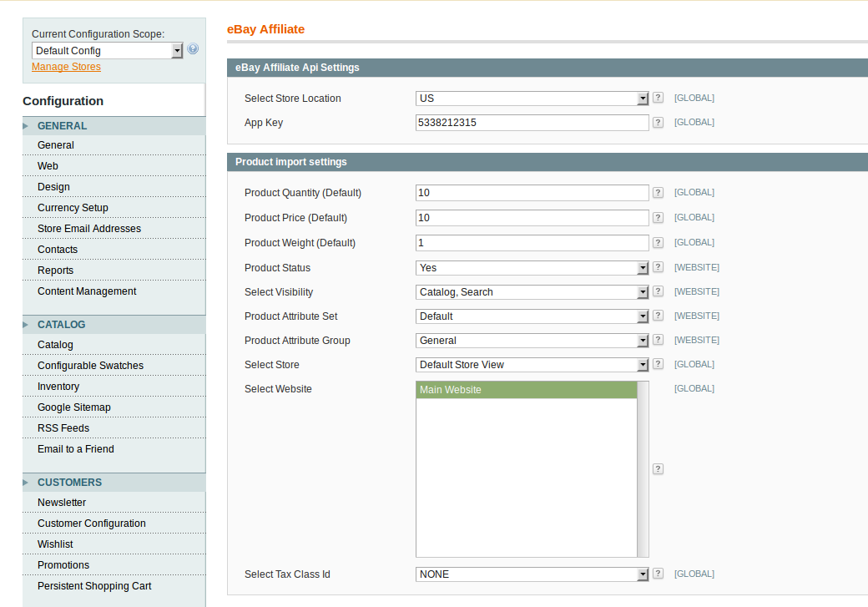
Task: Click scope help icon beside Default Config
Action: 193,50
